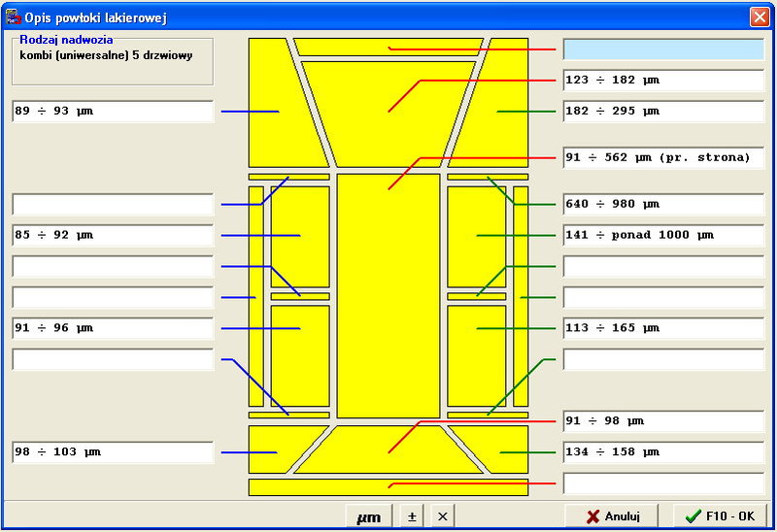The width and height of the screenshot is (777, 532).
Task: Select the 91 ÷ 562 µm (pr. strona) field
Action: [663, 158]
